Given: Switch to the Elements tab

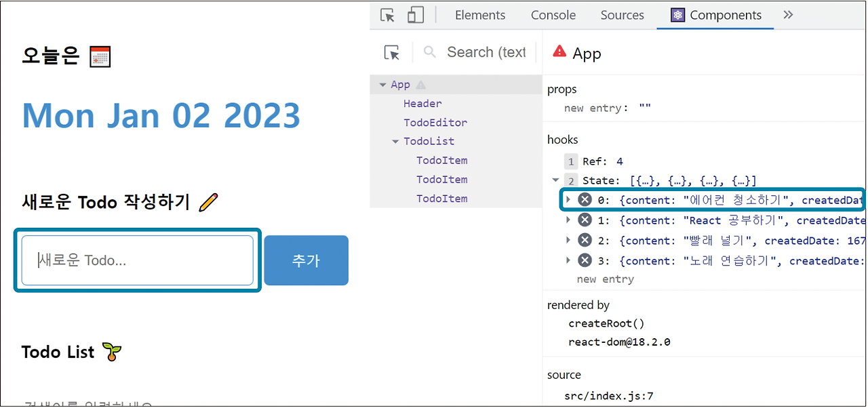Looking at the screenshot, I should point(480,15).
